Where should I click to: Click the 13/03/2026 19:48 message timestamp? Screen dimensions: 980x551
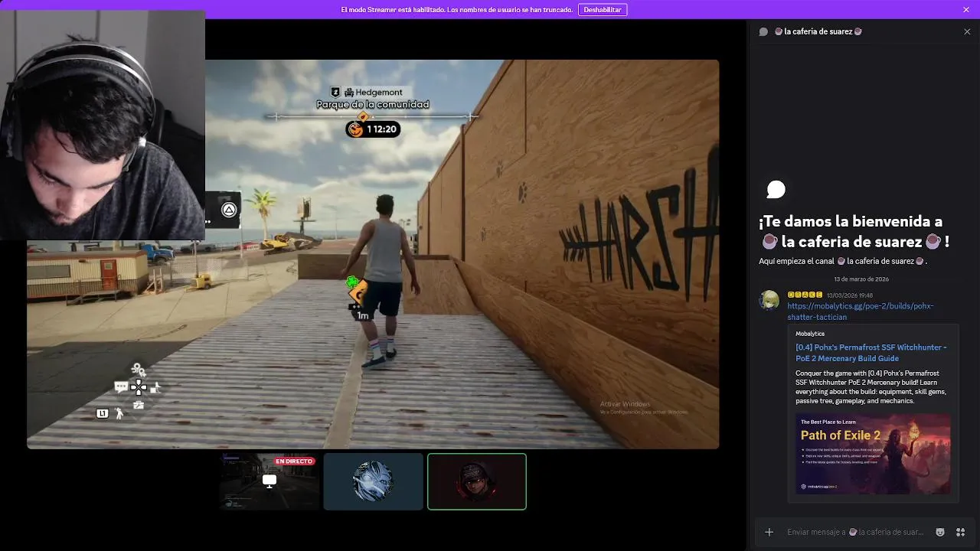click(x=849, y=295)
